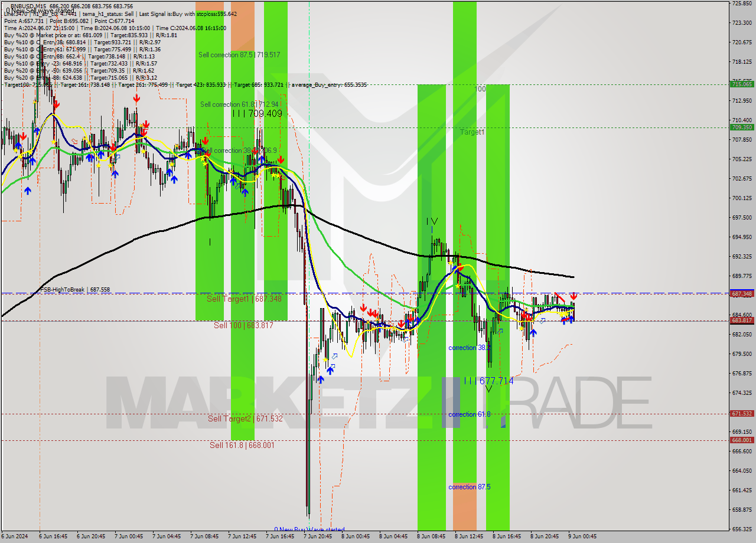Screen dimensions: 756x543
Task: Click the red 687.348 price tag
Action: pos(742,293)
